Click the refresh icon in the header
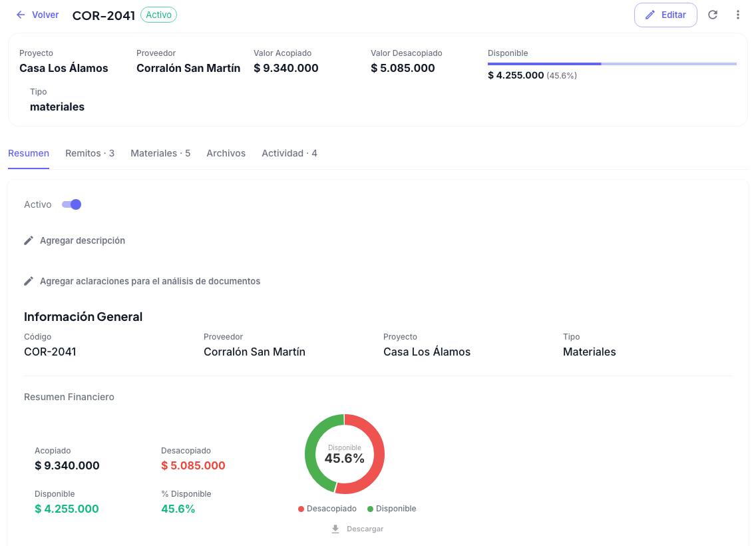Screen dimensions: 756x546 coord(713,15)
